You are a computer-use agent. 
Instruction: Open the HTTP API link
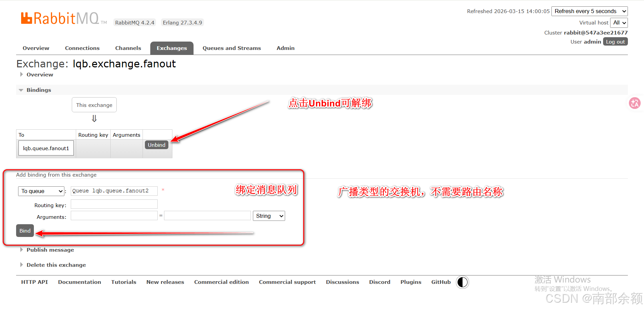[35, 282]
